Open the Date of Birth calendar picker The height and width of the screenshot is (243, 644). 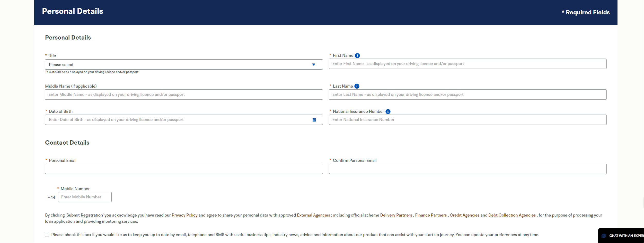point(314,120)
